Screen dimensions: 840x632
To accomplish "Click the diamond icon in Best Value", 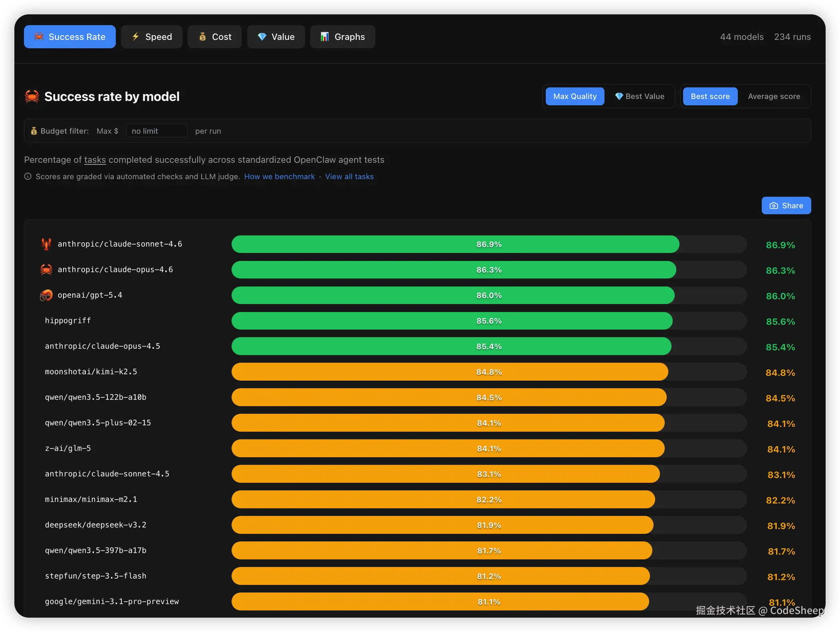I will point(619,97).
